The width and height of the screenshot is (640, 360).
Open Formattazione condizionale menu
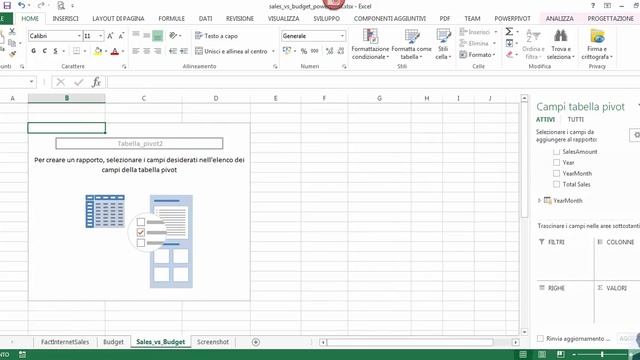pyautogui.click(x=371, y=44)
